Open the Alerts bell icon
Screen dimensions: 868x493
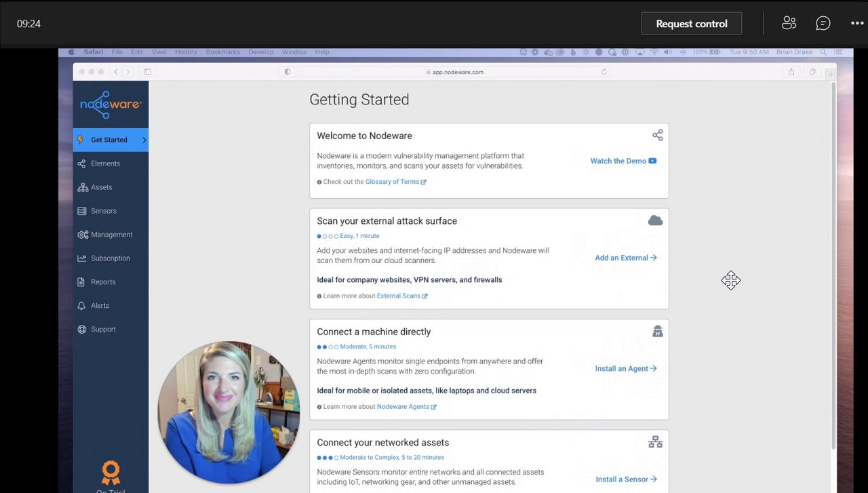tap(82, 306)
